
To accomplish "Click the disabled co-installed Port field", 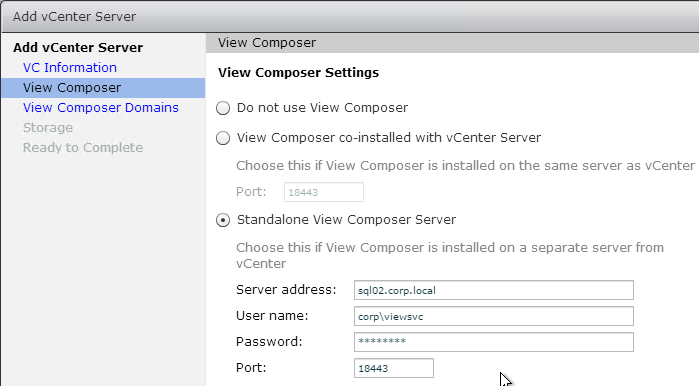I will pyautogui.click(x=324, y=192).
